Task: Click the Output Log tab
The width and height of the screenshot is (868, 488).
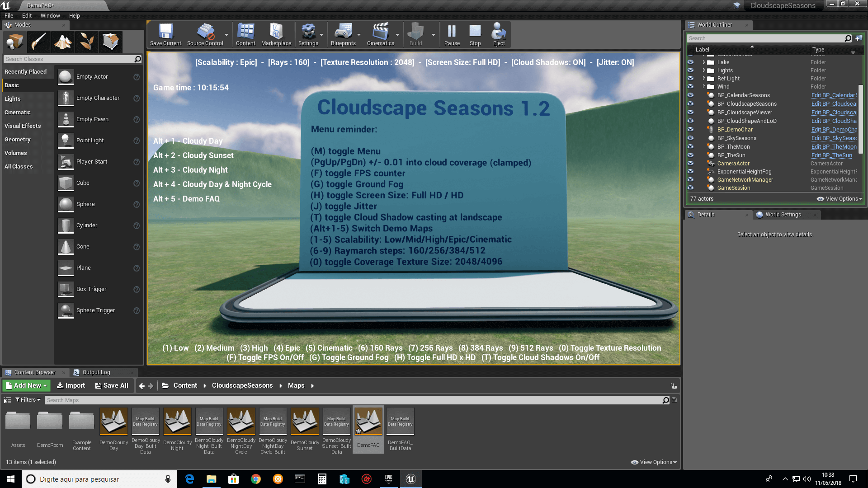Action: click(96, 372)
